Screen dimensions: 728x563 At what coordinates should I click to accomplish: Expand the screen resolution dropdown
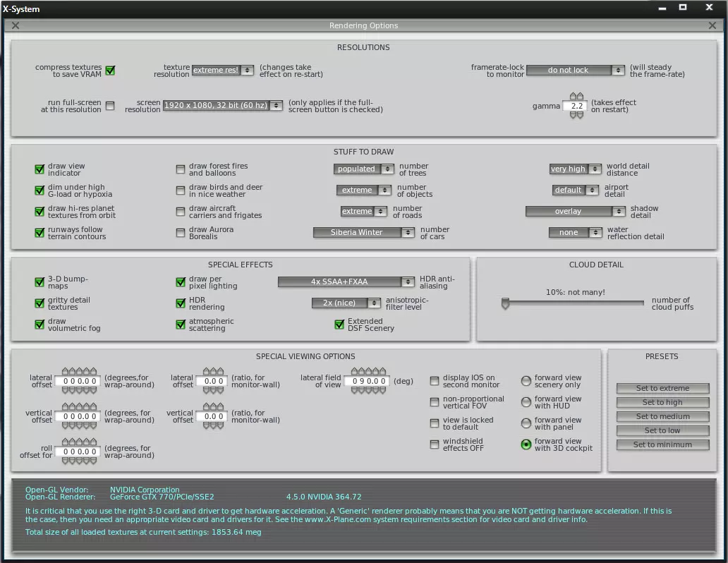pos(222,106)
